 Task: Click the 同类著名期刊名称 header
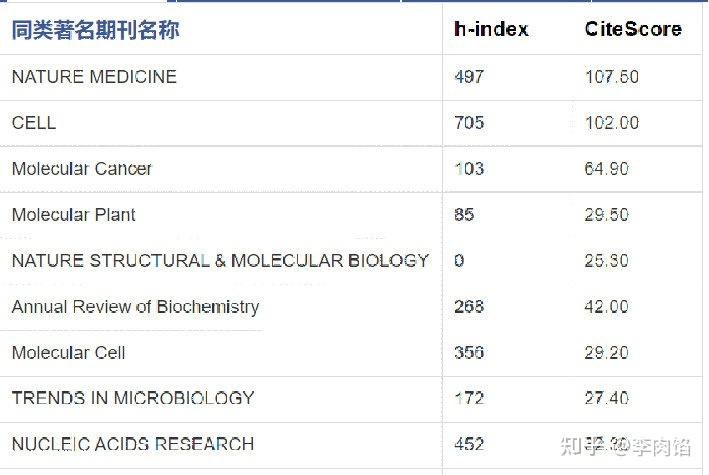tap(95, 30)
